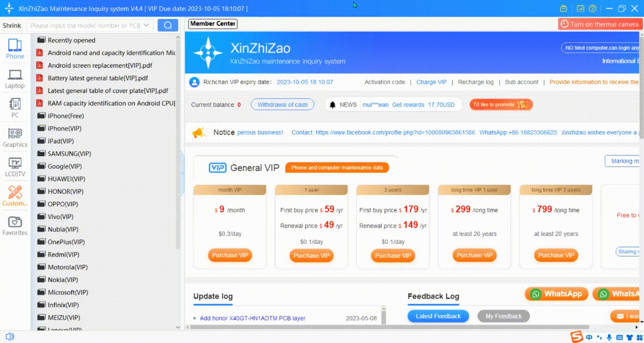644x343 pixels.
Task: Open the Laptop category in sidebar
Action: (x=15, y=79)
